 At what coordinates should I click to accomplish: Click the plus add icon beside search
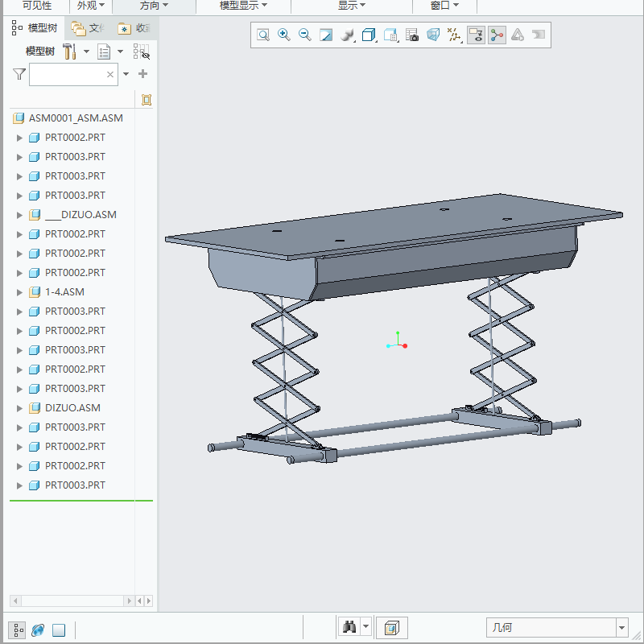click(x=143, y=74)
